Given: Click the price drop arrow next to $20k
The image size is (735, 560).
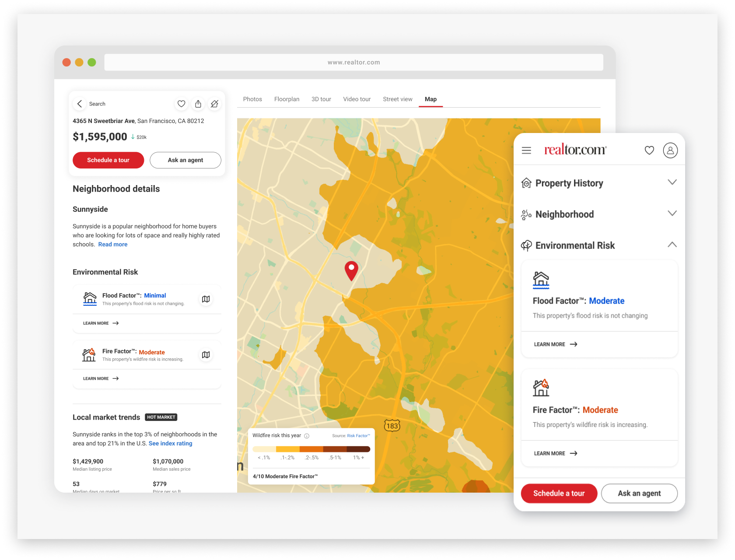Looking at the screenshot, I should pyautogui.click(x=133, y=137).
